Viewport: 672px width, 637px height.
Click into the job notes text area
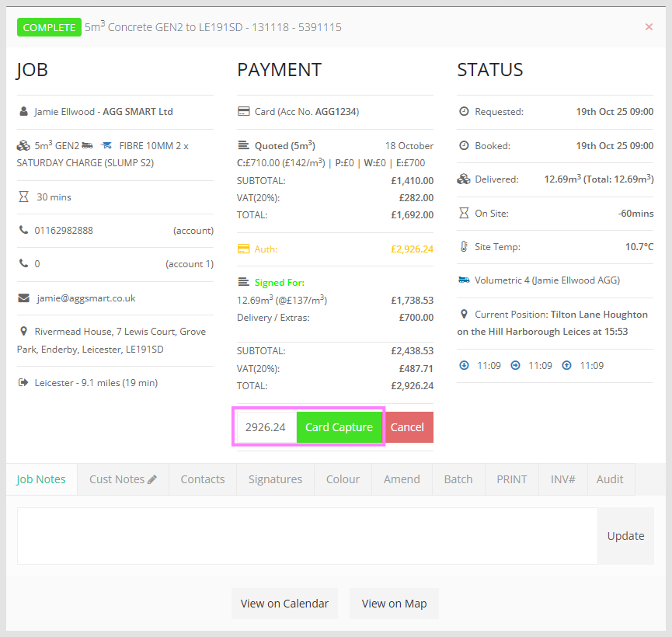pyautogui.click(x=308, y=536)
